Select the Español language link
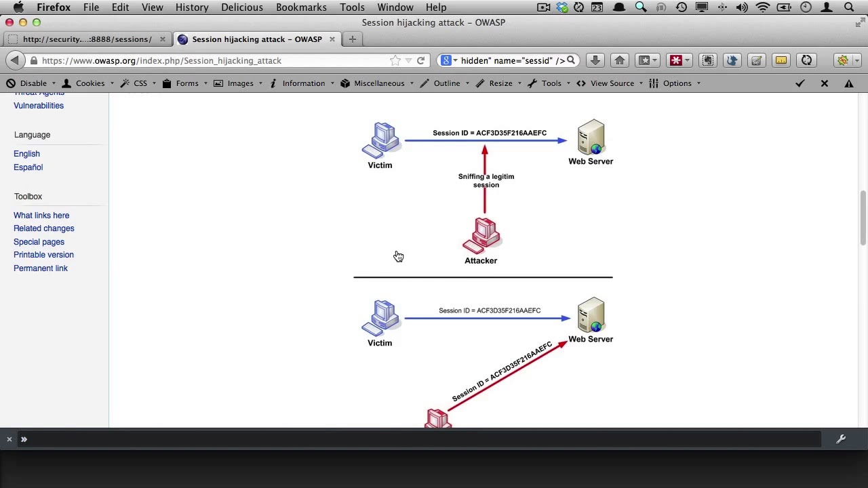 [x=28, y=167]
